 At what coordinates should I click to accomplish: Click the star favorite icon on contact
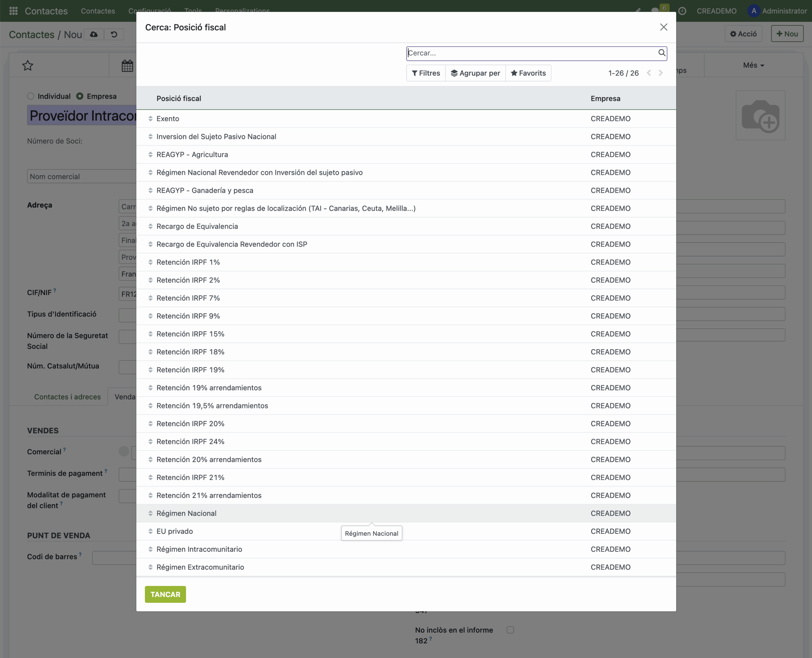(28, 66)
